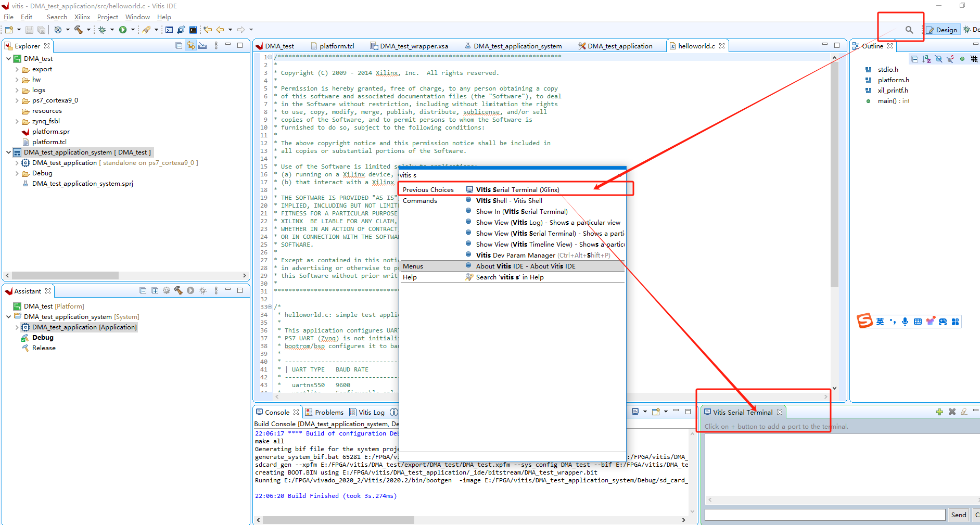This screenshot has width=980, height=525.
Task: Open the Window menu
Action: [x=137, y=17]
